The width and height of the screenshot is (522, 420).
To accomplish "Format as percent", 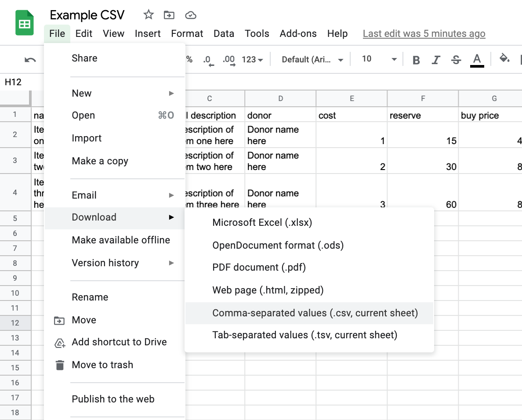I will point(189,59).
